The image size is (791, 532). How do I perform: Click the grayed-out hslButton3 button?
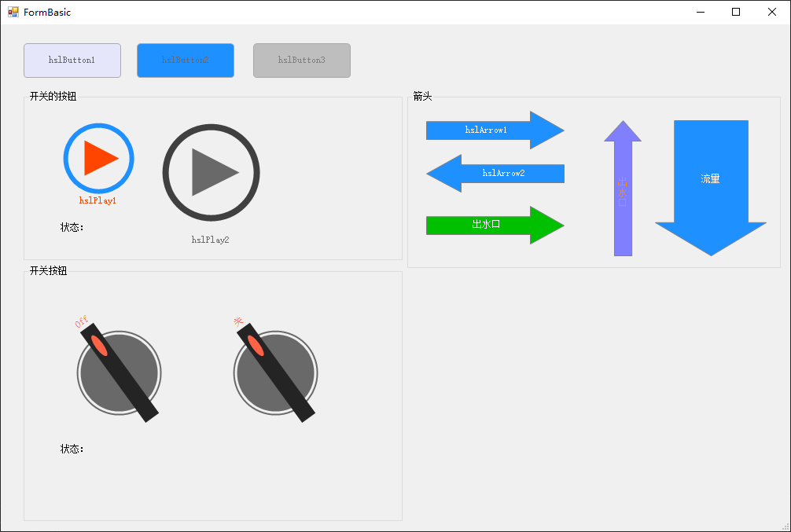(x=302, y=61)
